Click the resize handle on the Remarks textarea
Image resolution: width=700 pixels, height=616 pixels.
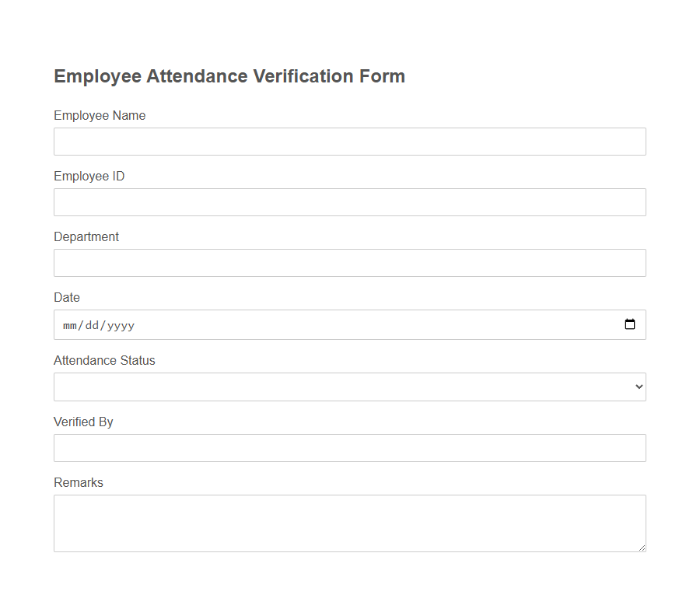point(642,549)
